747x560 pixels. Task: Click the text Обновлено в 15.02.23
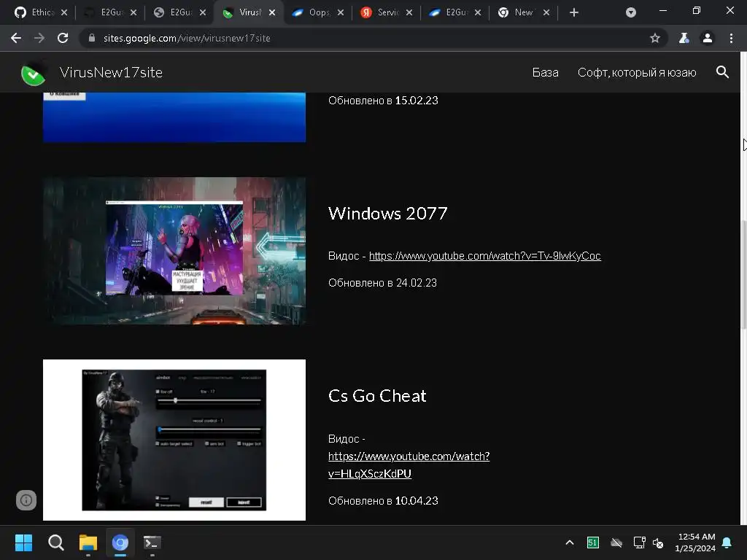[383, 101]
